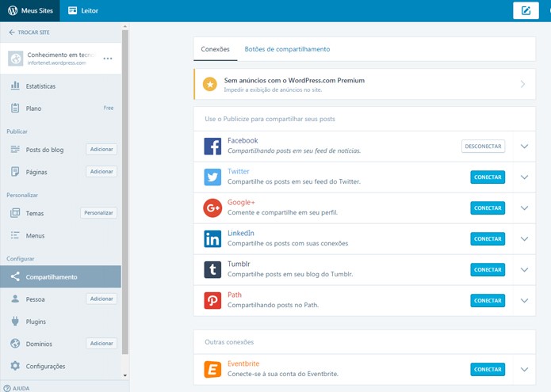Click the Facebook logo icon
Screen dimensions: 551x392
(212, 147)
